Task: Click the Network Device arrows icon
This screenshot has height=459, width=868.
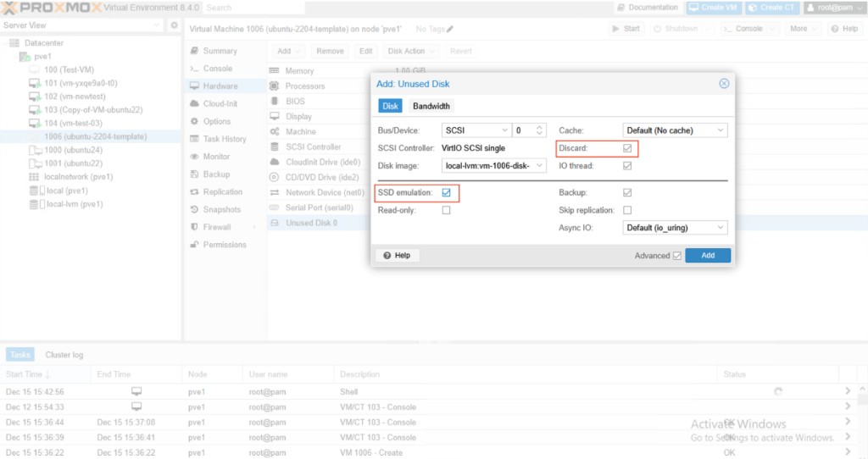Action: click(x=274, y=192)
